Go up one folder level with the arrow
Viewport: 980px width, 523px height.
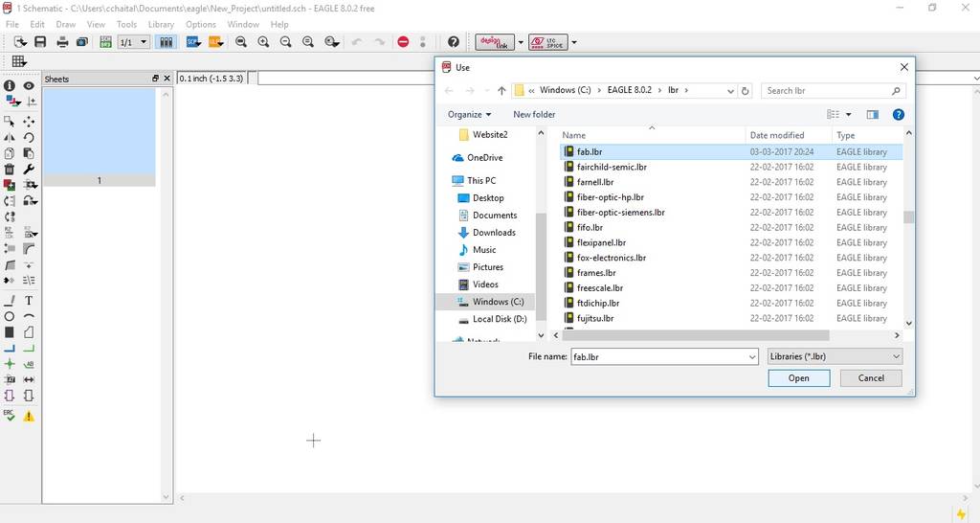(x=501, y=91)
